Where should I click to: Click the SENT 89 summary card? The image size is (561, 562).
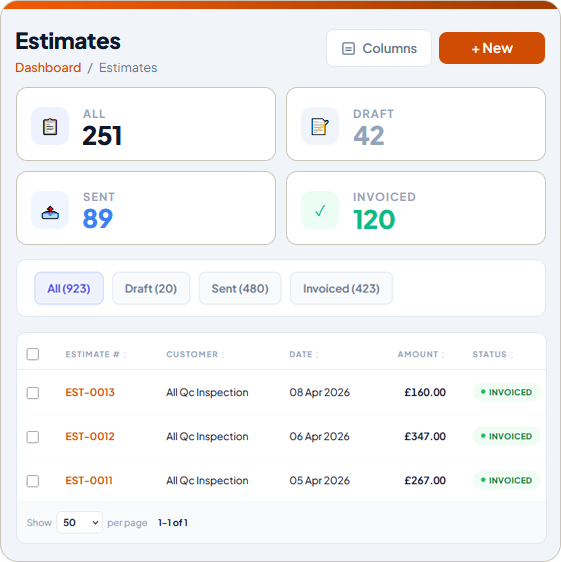146,208
